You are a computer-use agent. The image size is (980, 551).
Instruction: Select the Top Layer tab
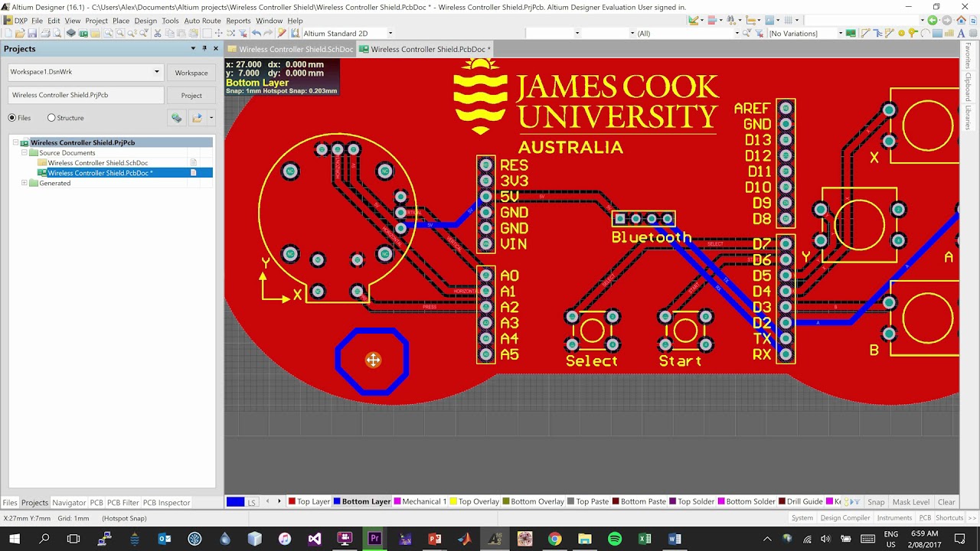[309, 502]
